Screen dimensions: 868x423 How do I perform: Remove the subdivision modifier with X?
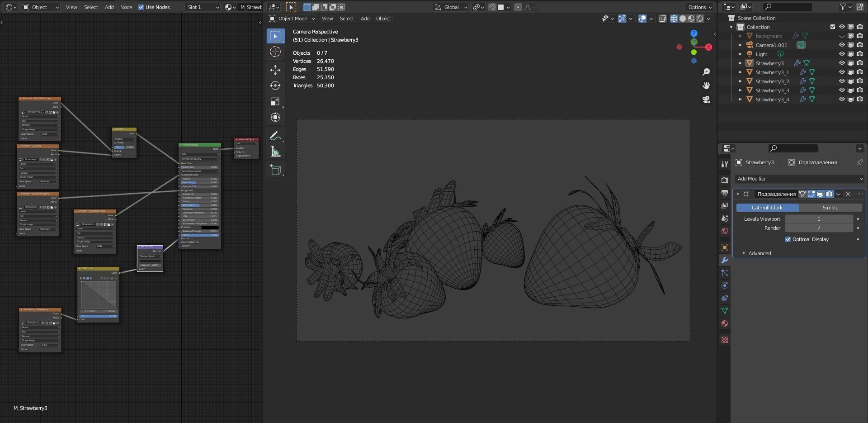(x=848, y=194)
